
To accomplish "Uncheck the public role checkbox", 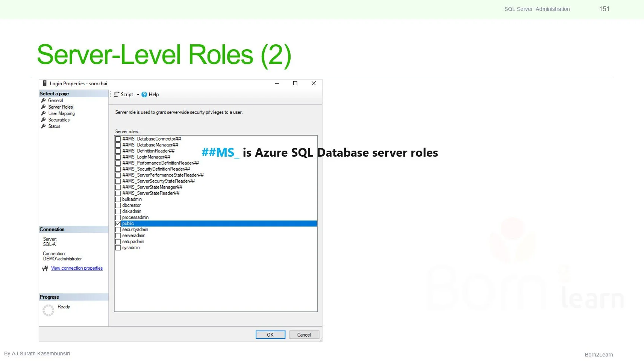I will click(118, 224).
